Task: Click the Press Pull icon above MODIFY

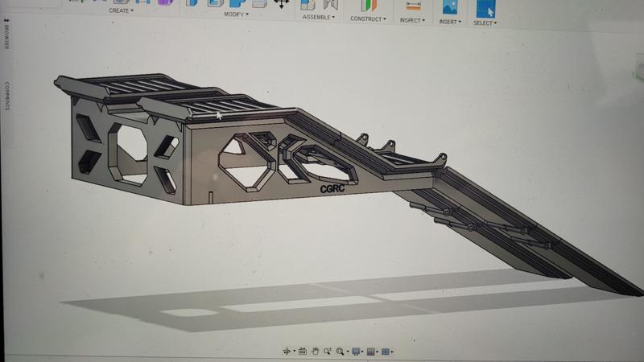Action: click(192, 3)
